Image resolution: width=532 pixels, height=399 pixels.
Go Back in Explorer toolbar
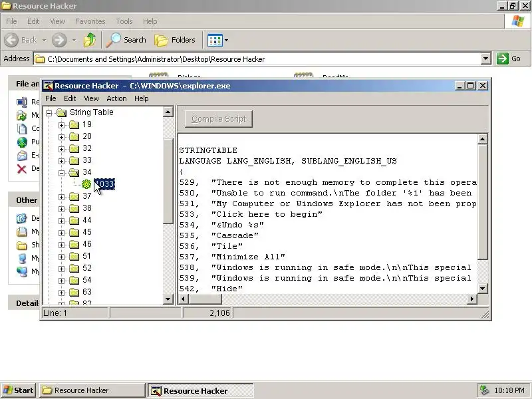click(x=21, y=40)
